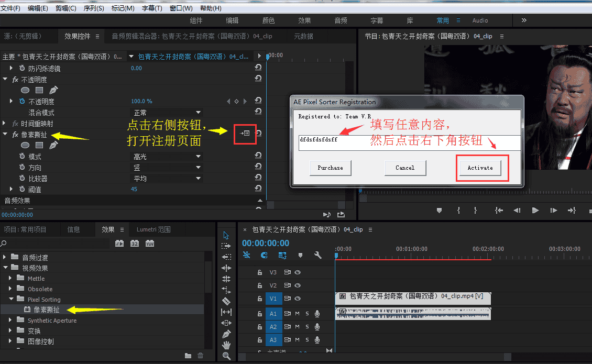Open the 混合模式 dropdown showing 正常

pos(167,113)
